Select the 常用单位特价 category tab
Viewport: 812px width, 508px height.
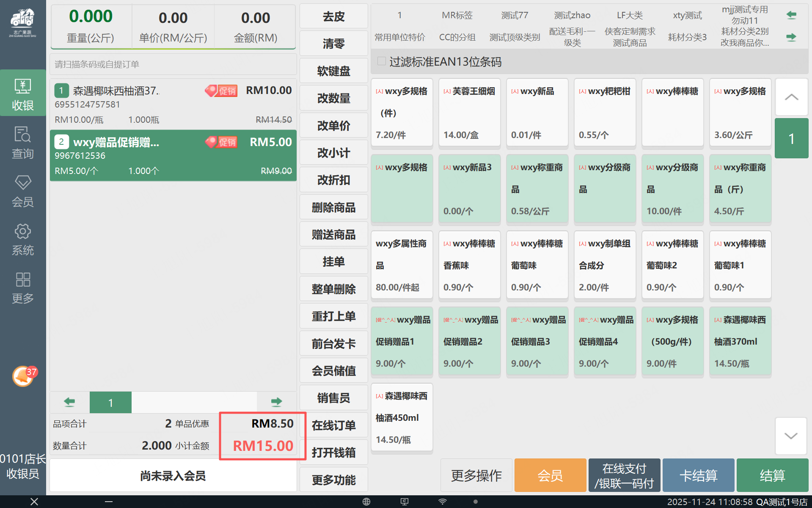click(x=399, y=37)
